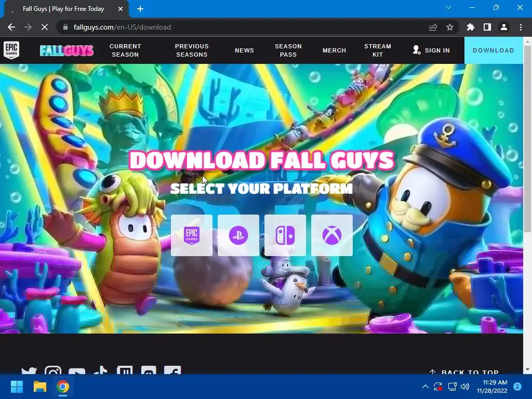Open volume control tray icon

(x=465, y=387)
